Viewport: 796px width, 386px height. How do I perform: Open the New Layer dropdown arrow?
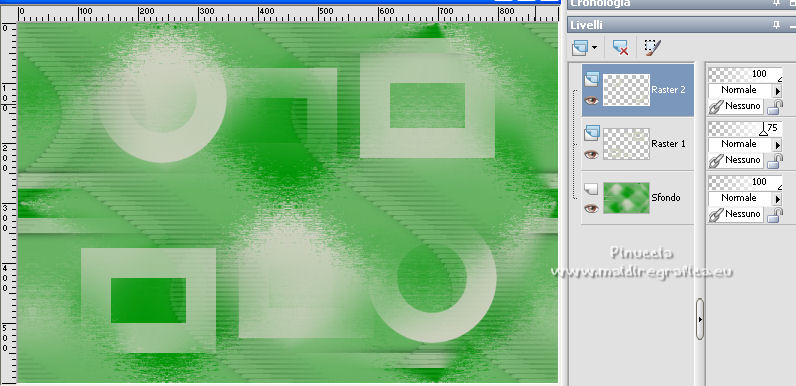coord(594,48)
